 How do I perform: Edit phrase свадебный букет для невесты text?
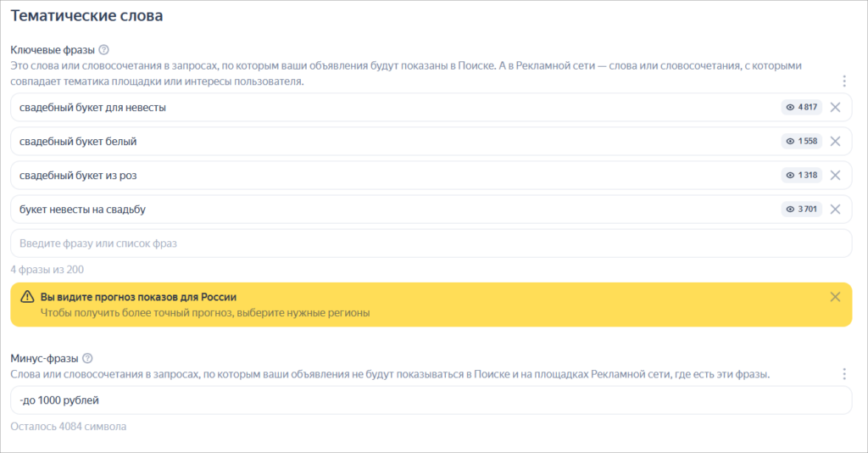point(92,108)
